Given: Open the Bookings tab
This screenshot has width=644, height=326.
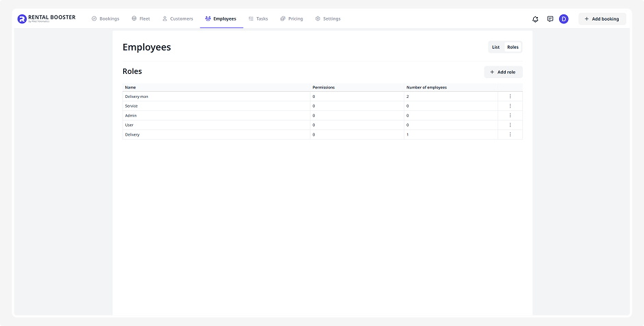Looking at the screenshot, I should pos(105,18).
